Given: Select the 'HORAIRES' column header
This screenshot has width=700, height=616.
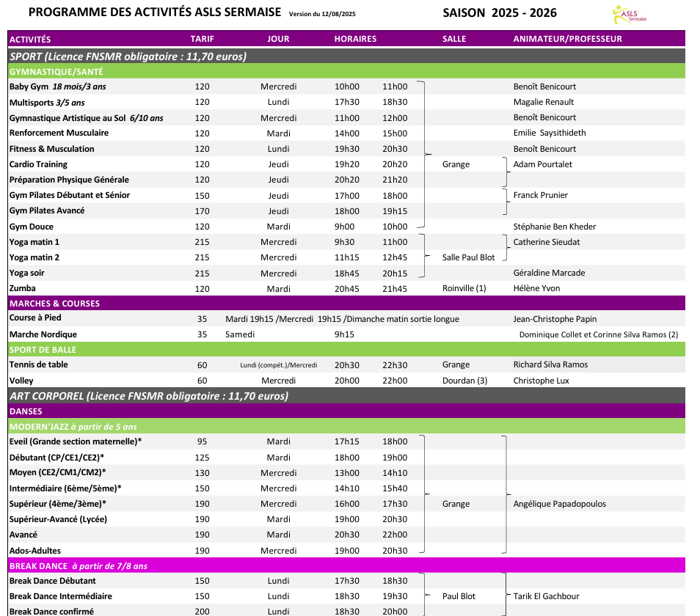Looking at the screenshot, I should coord(355,39).
